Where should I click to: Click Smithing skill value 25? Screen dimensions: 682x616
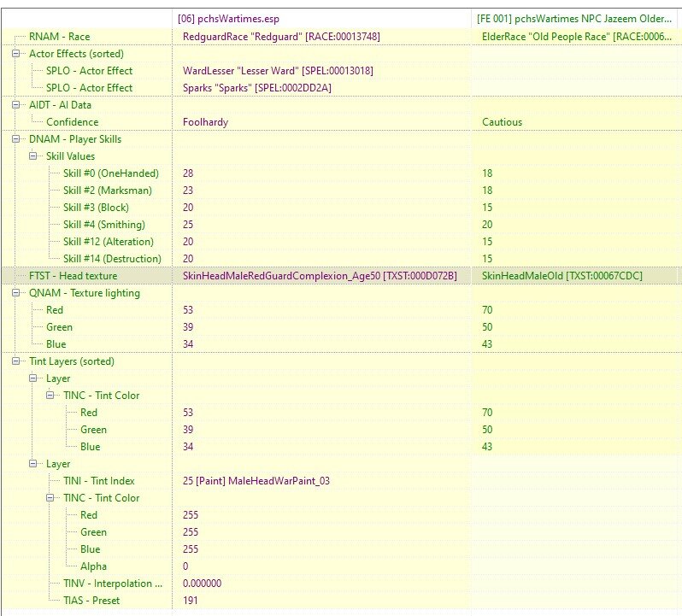point(188,225)
